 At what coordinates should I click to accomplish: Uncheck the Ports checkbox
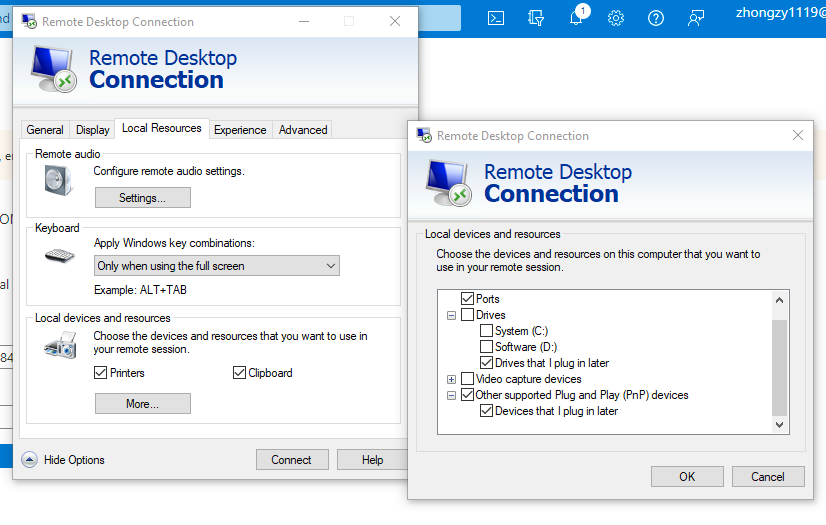click(467, 299)
